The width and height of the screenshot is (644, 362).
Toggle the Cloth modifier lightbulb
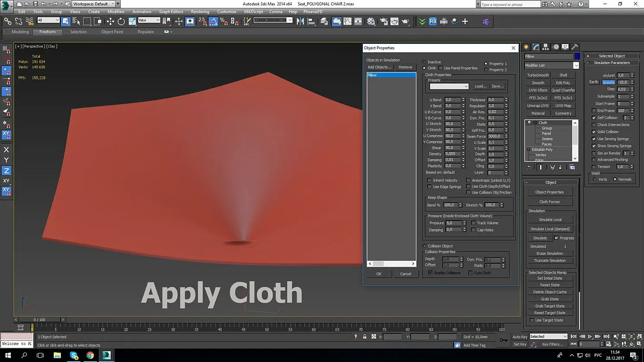[x=529, y=122]
